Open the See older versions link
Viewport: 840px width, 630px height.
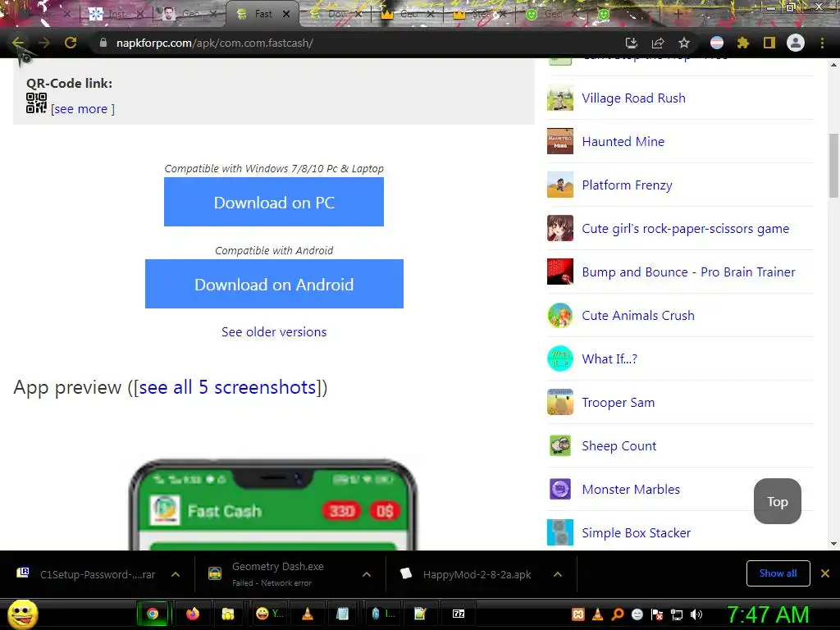pos(274,331)
